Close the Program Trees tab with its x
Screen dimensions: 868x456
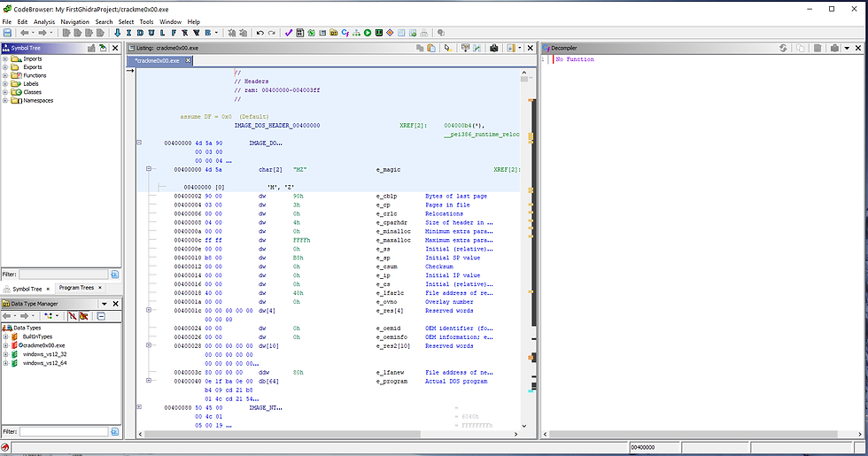[x=100, y=288]
